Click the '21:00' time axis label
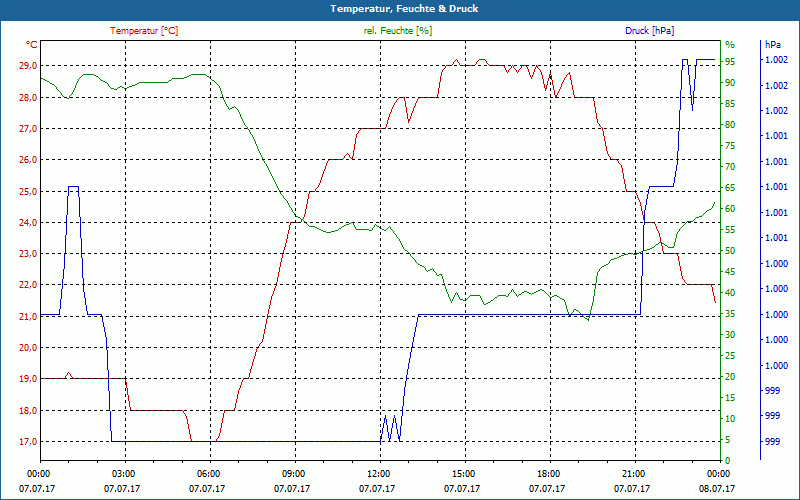Viewport: 800px width, 500px height. coord(633,473)
